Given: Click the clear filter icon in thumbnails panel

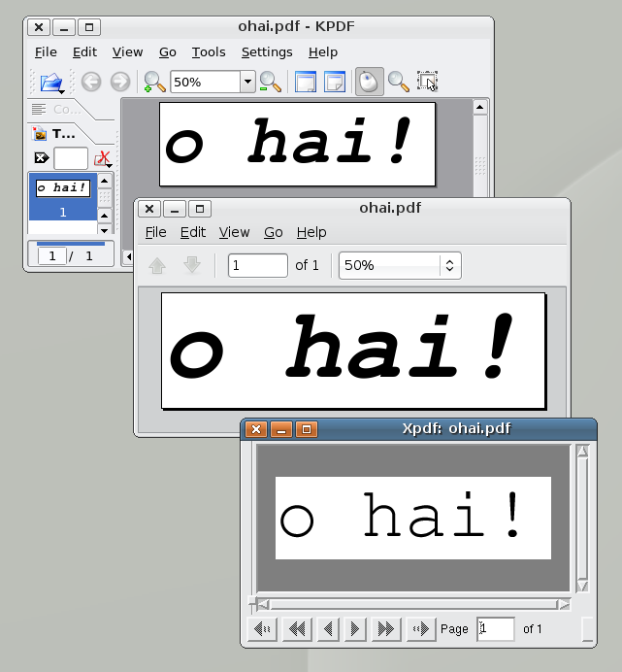Looking at the screenshot, I should point(41,157).
